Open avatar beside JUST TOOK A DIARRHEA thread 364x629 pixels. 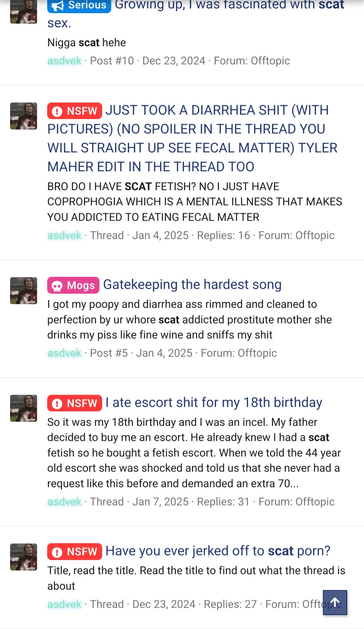coord(24,116)
